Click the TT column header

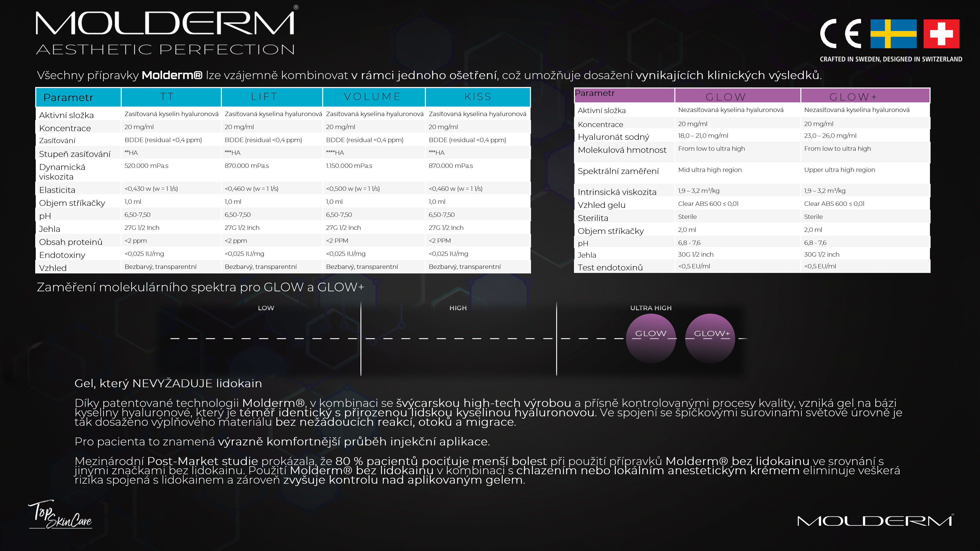(167, 97)
